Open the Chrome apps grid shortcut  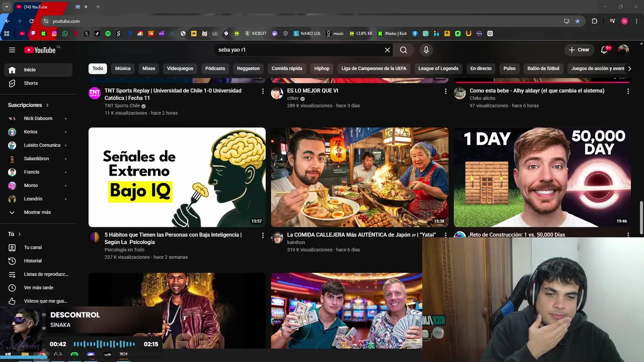click(x=7, y=34)
